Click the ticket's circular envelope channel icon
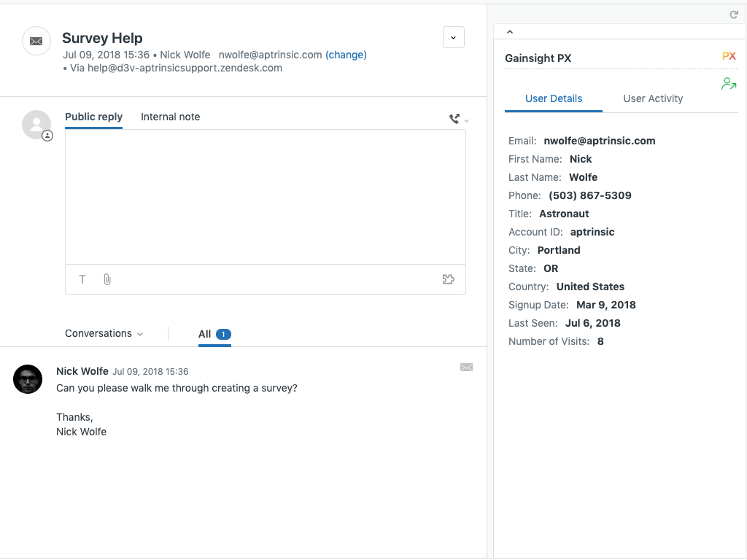Screen dimensions: 747x560 click(x=36, y=41)
